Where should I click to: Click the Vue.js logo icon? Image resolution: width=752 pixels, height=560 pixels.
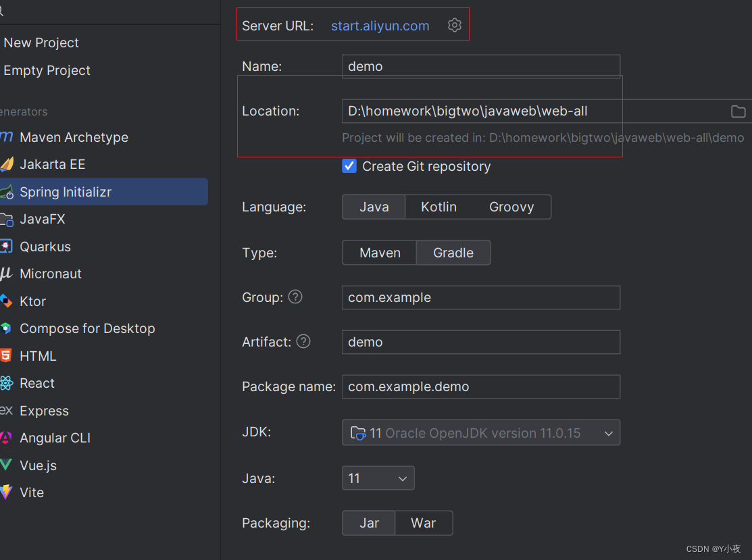6,465
